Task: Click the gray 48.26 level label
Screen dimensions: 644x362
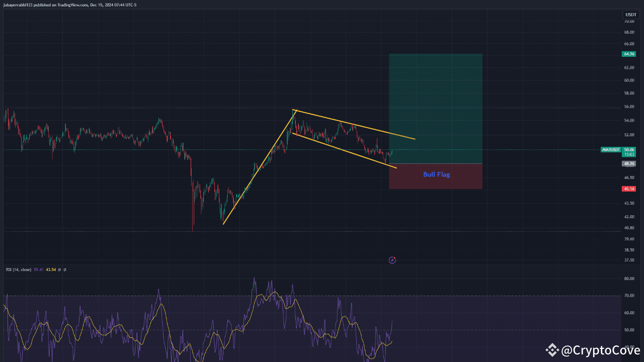Action: pos(628,164)
